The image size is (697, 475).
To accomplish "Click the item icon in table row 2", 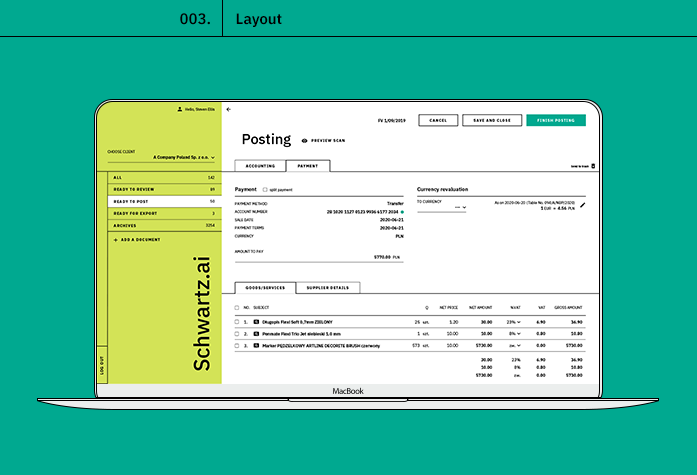I will click(256, 334).
